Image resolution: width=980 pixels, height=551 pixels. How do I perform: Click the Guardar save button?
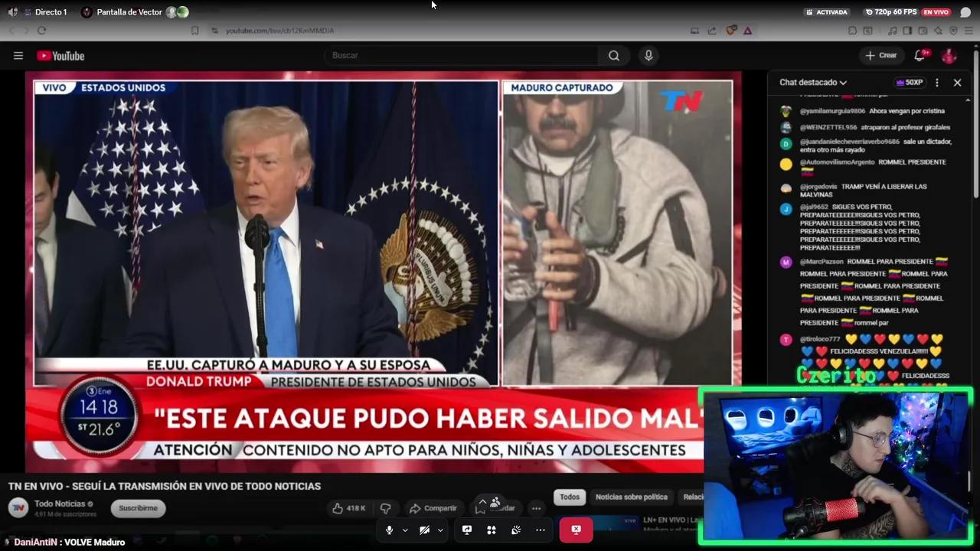(x=496, y=508)
